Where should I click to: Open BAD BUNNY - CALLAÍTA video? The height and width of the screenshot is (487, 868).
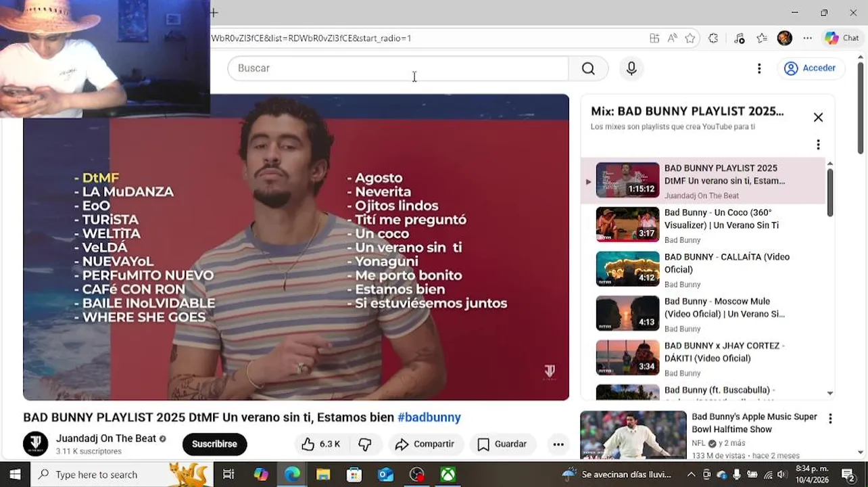pyautogui.click(x=703, y=269)
